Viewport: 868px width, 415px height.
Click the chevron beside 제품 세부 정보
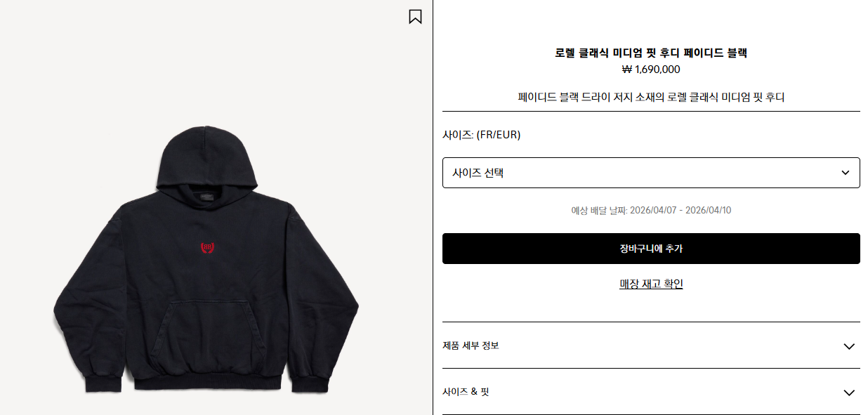[849, 346]
